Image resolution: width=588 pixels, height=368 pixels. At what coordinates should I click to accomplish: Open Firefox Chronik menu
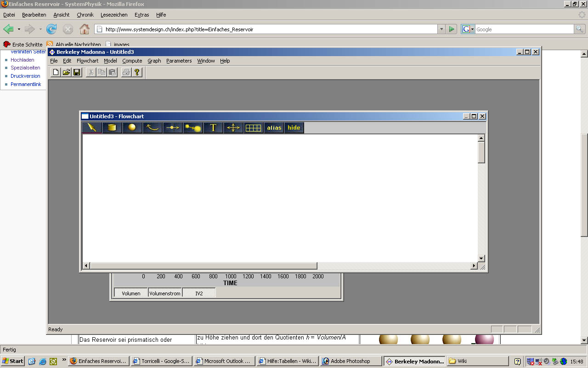[x=85, y=15]
